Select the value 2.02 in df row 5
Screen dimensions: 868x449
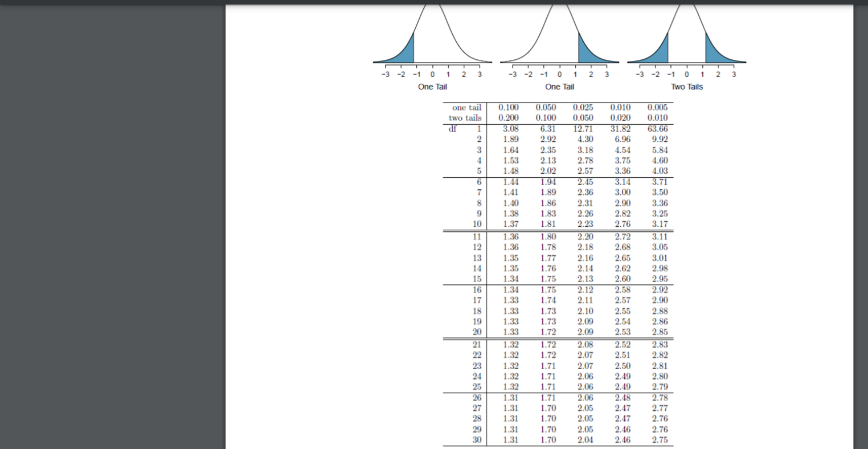[548, 171]
